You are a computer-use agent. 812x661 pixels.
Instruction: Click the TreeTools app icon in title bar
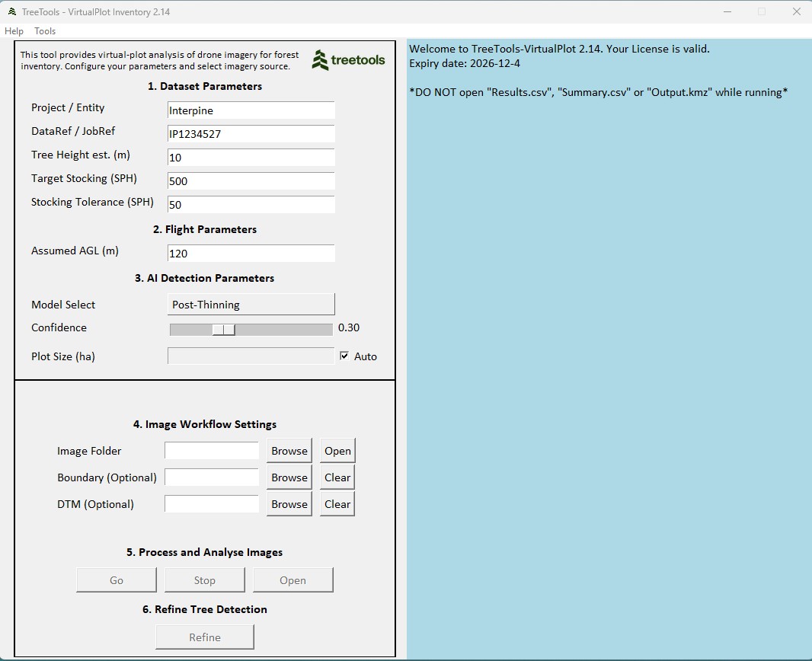tap(11, 11)
